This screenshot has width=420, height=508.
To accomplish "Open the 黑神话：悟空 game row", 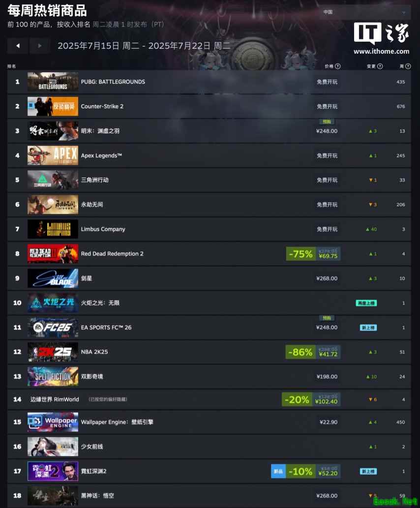I will pos(209,496).
